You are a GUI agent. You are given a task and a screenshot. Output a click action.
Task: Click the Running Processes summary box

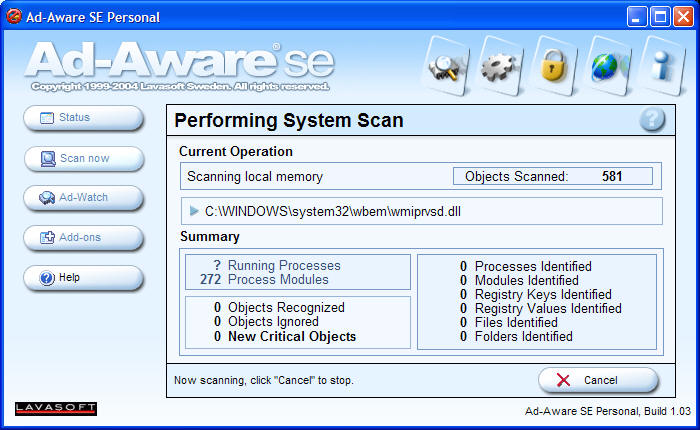click(x=297, y=272)
